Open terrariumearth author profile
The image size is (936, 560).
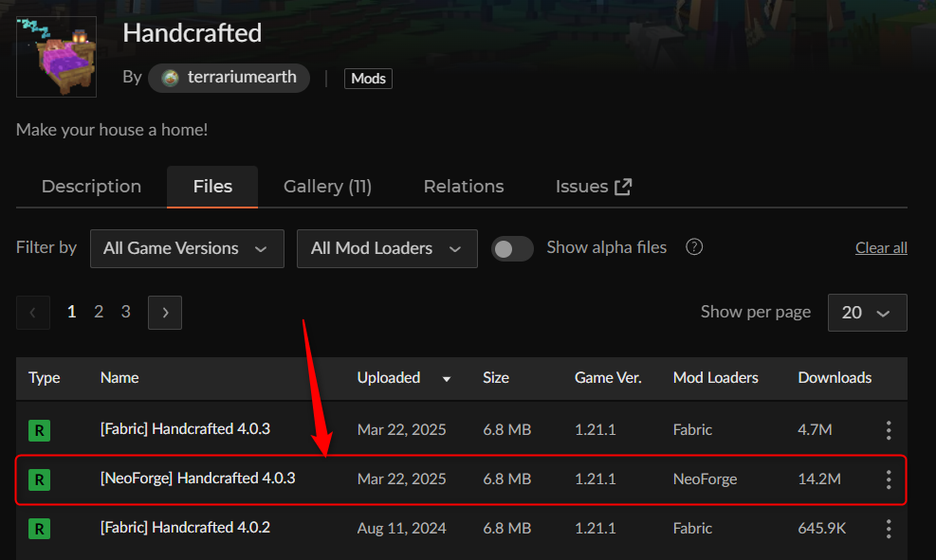click(x=229, y=78)
